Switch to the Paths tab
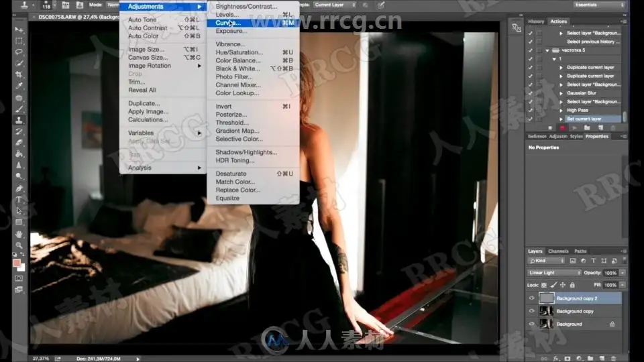644x362 pixels. [x=580, y=251]
